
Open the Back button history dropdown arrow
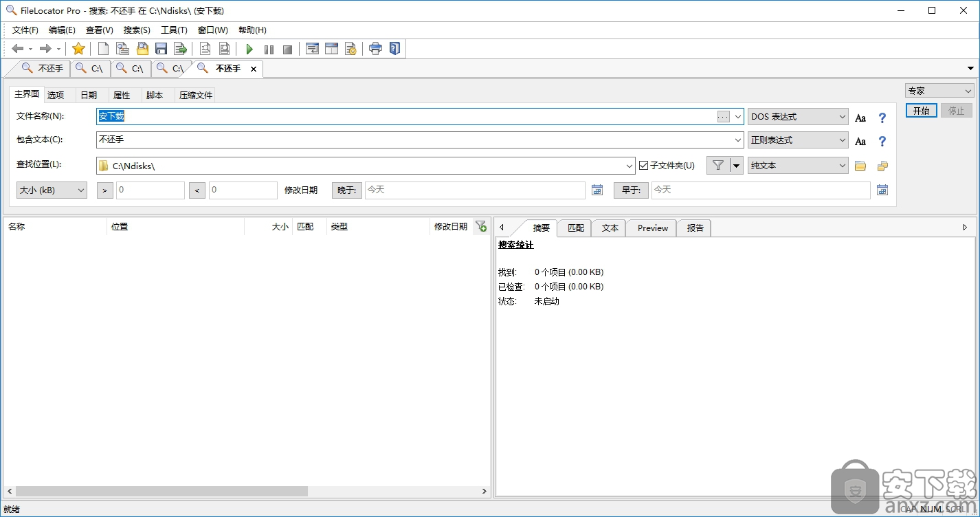31,49
